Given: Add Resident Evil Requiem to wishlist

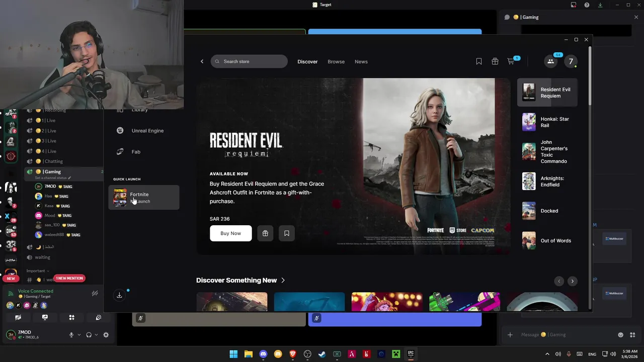Looking at the screenshot, I should (287, 233).
